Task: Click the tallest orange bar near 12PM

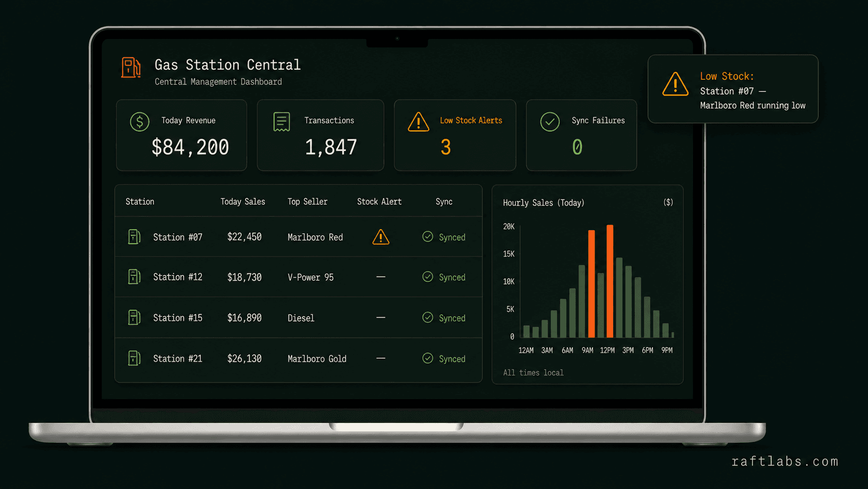Action: tap(610, 281)
